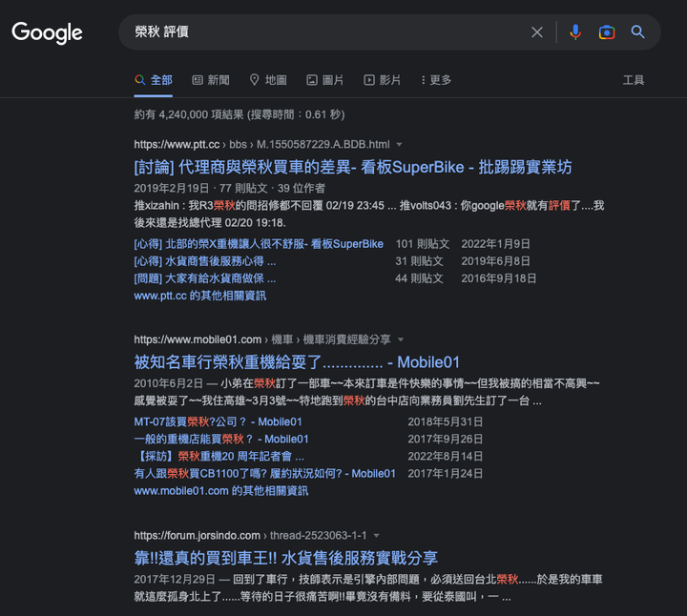Open the 更多 menu

(x=436, y=80)
